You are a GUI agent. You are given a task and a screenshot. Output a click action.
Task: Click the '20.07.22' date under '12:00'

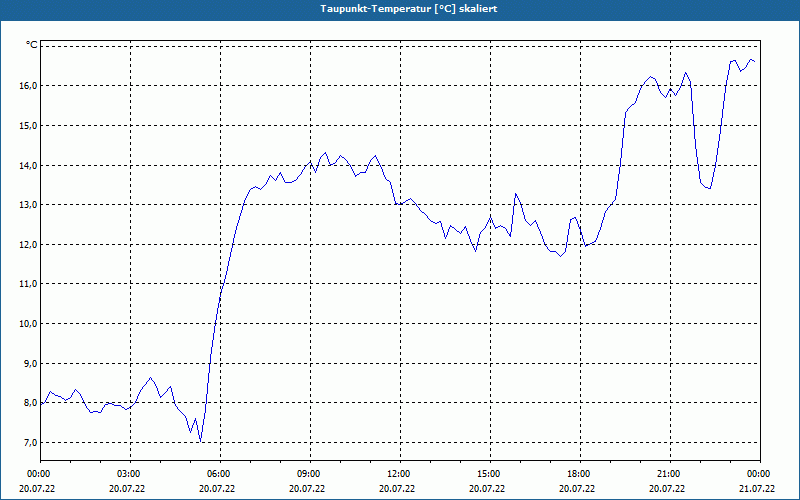tap(397, 488)
